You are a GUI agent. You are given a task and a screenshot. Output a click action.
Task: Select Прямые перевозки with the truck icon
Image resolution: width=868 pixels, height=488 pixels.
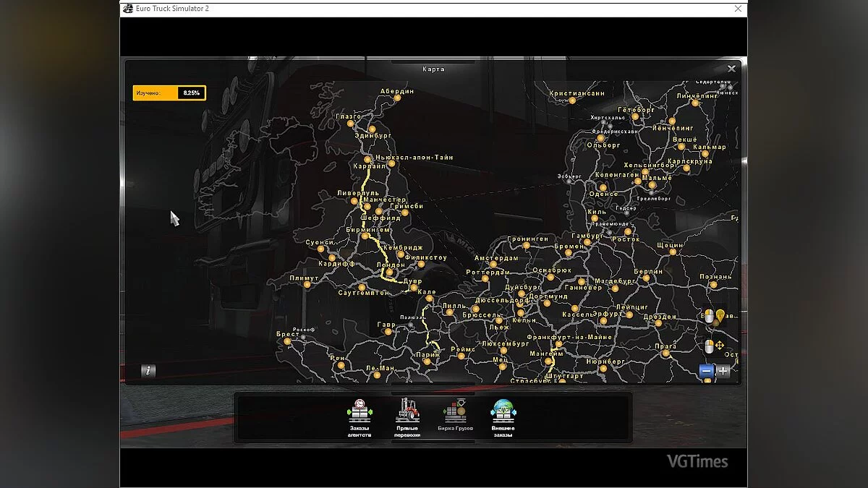[x=409, y=410]
